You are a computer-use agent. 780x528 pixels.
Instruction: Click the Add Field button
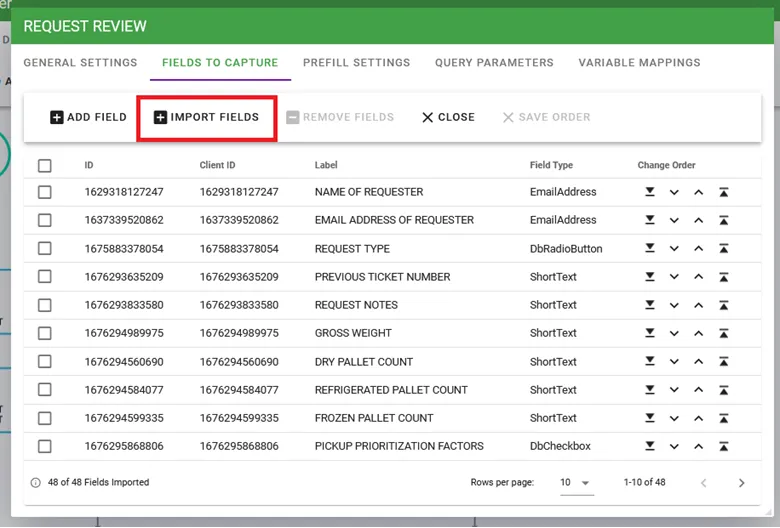click(x=88, y=118)
